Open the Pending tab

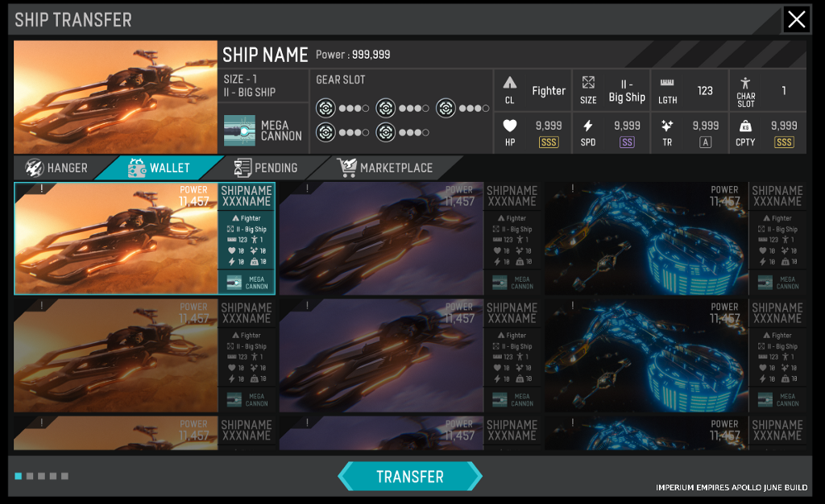266,168
